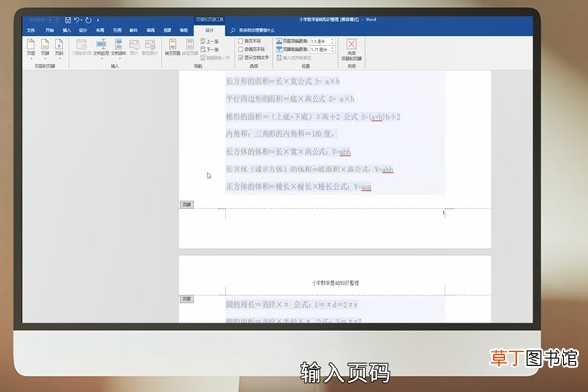
Task: Open the Page Number dropdown
Action: coord(59,48)
